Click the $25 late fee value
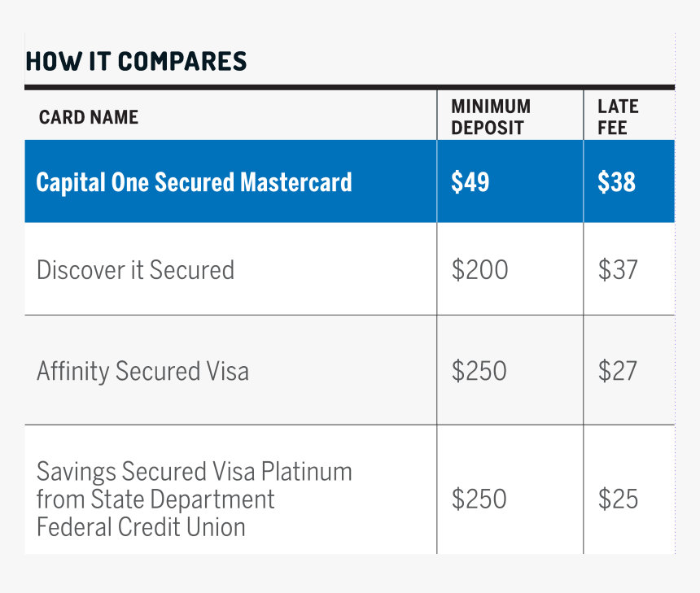The height and width of the screenshot is (593, 700). [x=618, y=499]
